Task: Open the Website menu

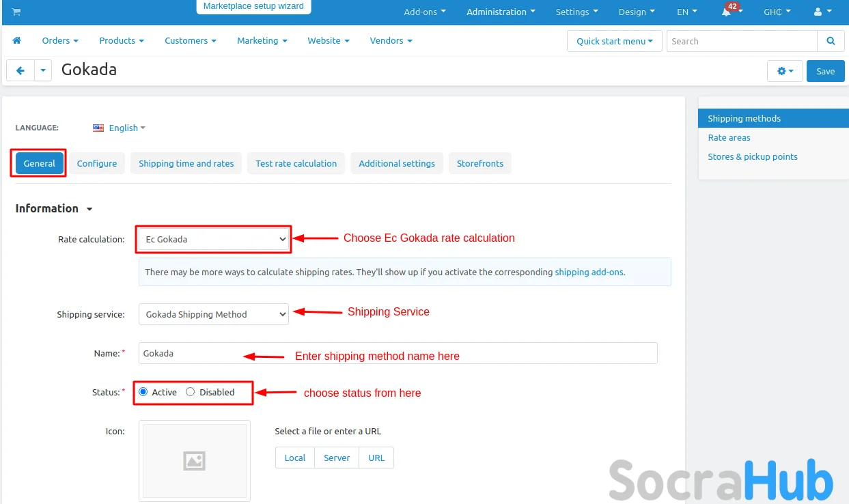Action: (329, 40)
